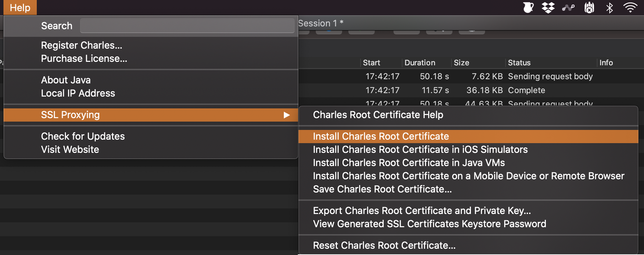
Task: Install certificate on Mobile Device or Remote Browser
Action: (468, 176)
